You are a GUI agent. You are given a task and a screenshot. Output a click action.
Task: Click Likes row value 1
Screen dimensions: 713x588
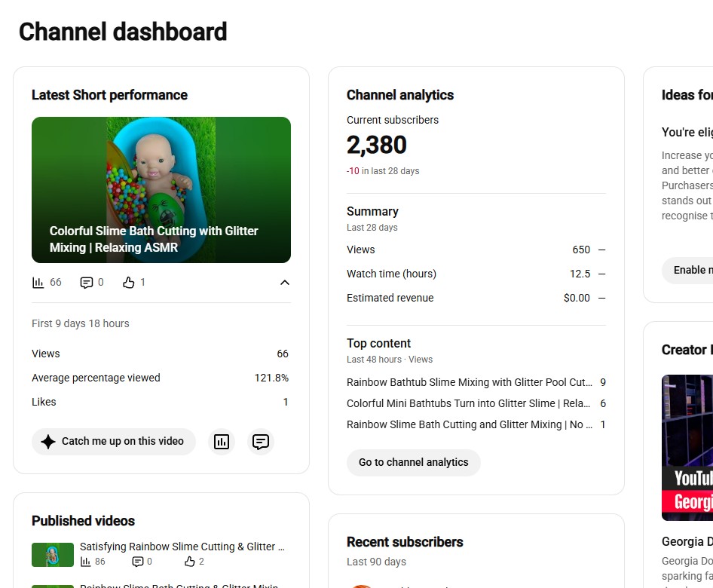[286, 402]
